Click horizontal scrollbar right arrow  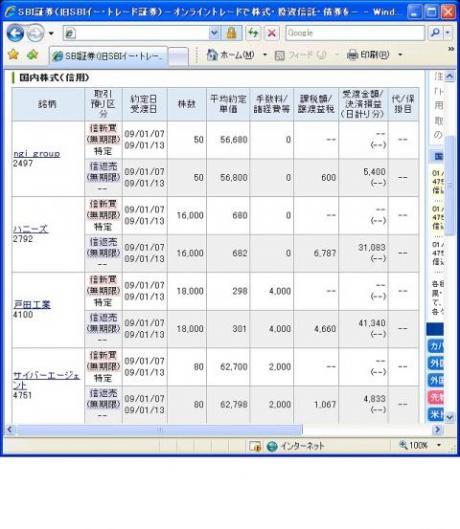pos(437,429)
